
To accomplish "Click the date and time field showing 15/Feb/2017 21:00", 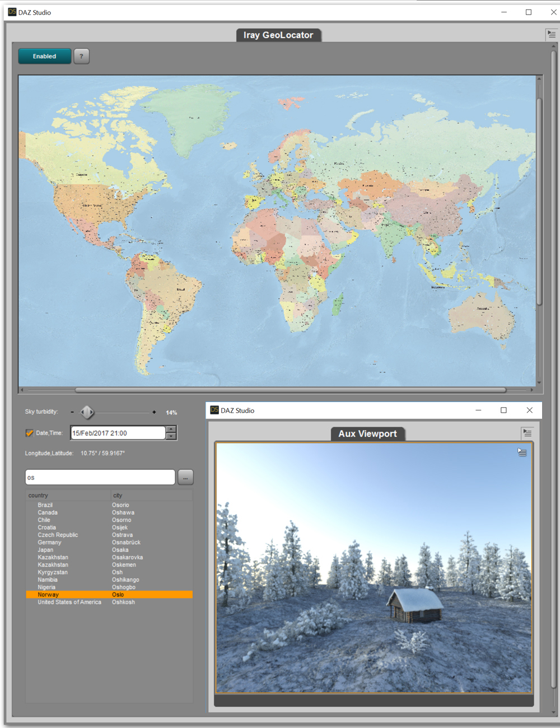I will point(118,433).
